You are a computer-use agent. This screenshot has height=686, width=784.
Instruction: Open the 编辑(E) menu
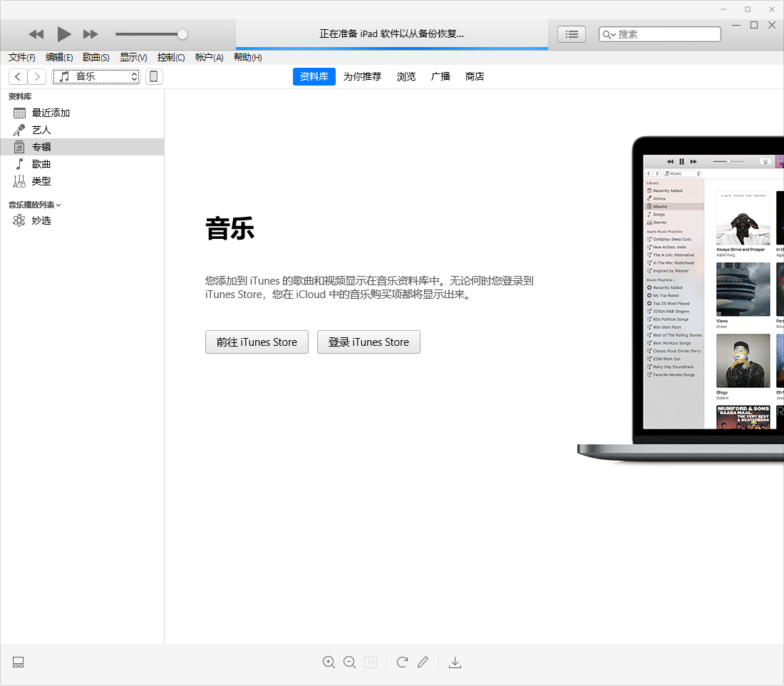[59, 58]
